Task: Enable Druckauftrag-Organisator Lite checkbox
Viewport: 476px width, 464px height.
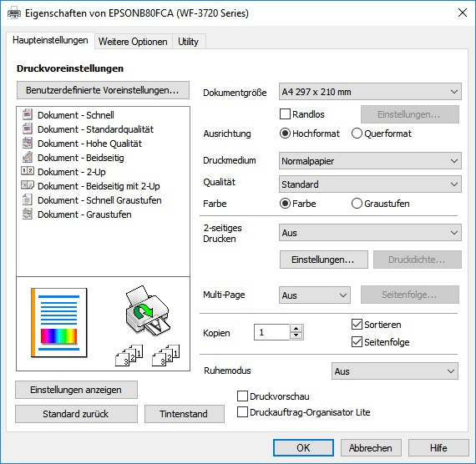Action: click(242, 412)
